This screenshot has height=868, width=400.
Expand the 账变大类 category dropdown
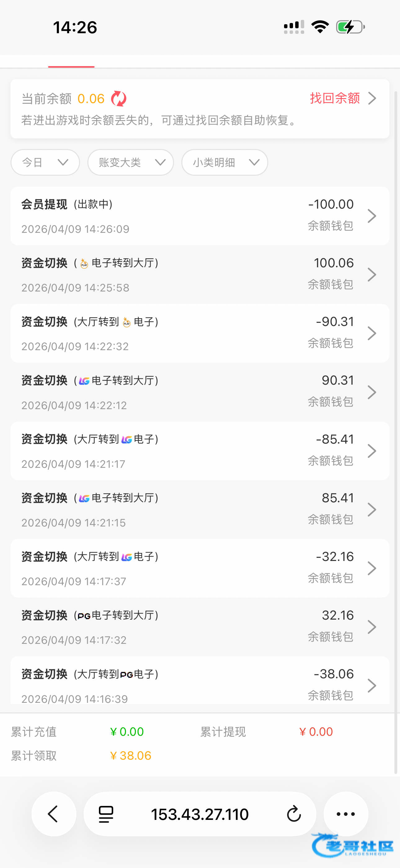pyautogui.click(x=131, y=162)
